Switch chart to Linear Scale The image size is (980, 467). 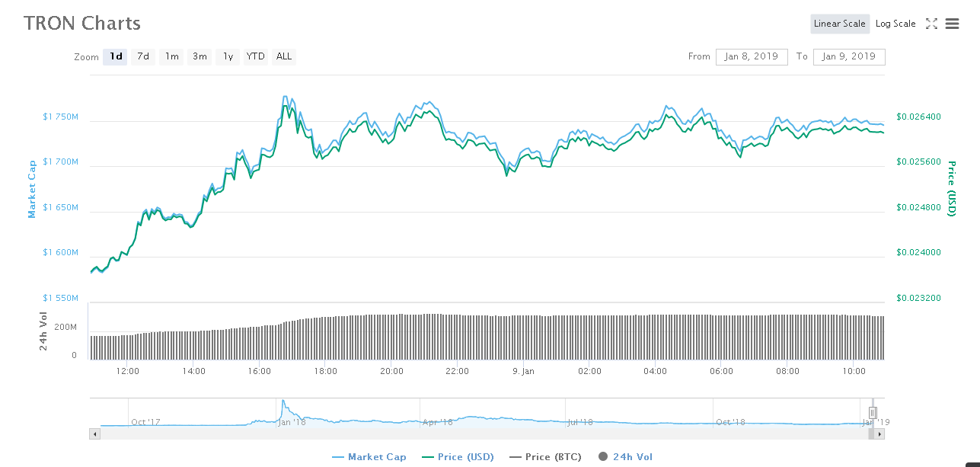point(839,24)
